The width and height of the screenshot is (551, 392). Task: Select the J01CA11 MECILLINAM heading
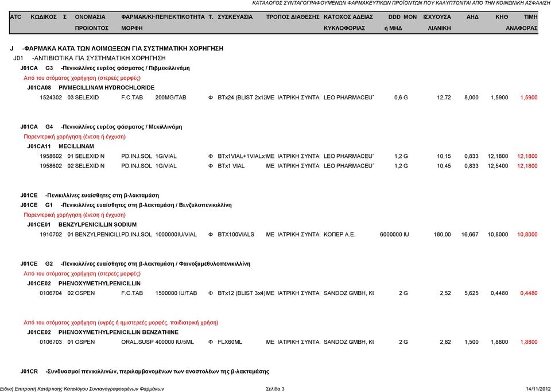[x=60, y=146]
